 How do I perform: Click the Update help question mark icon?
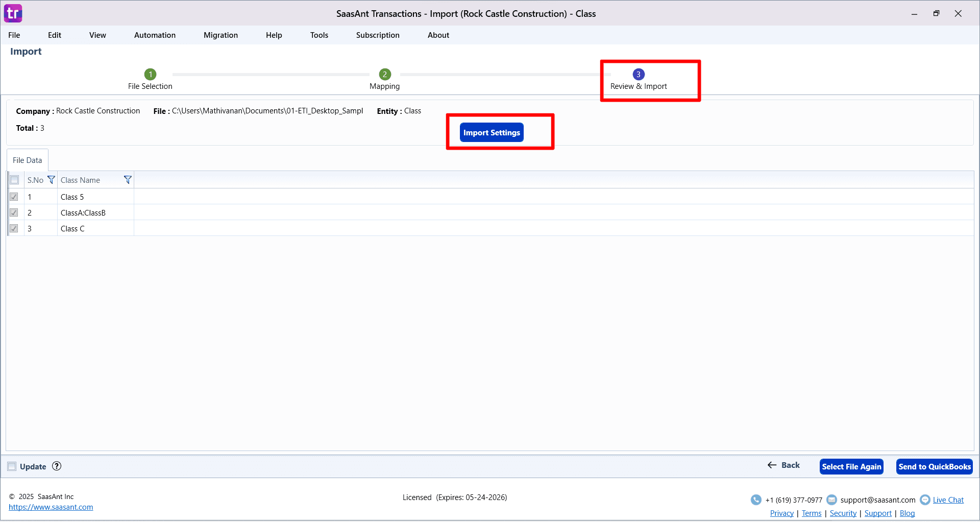[57, 466]
